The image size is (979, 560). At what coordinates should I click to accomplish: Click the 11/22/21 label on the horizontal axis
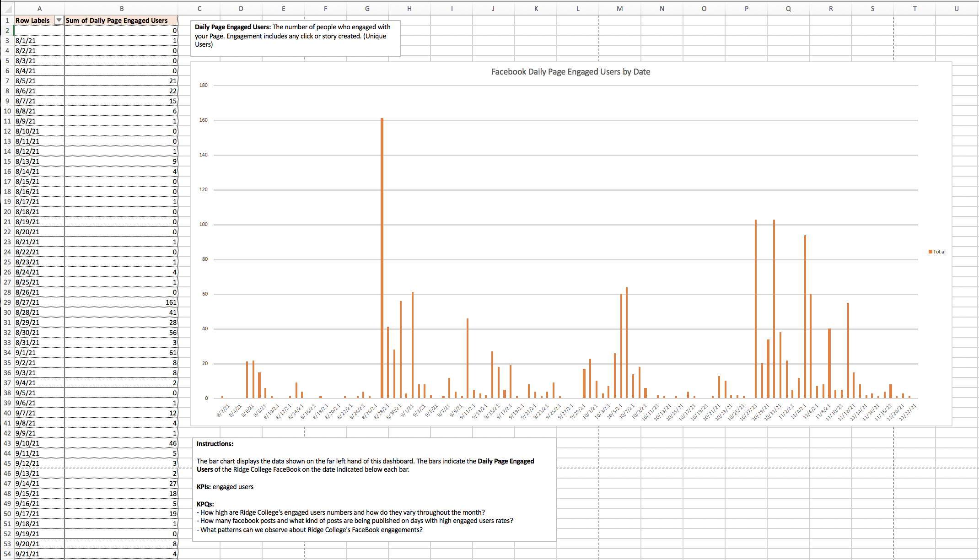[x=908, y=413]
